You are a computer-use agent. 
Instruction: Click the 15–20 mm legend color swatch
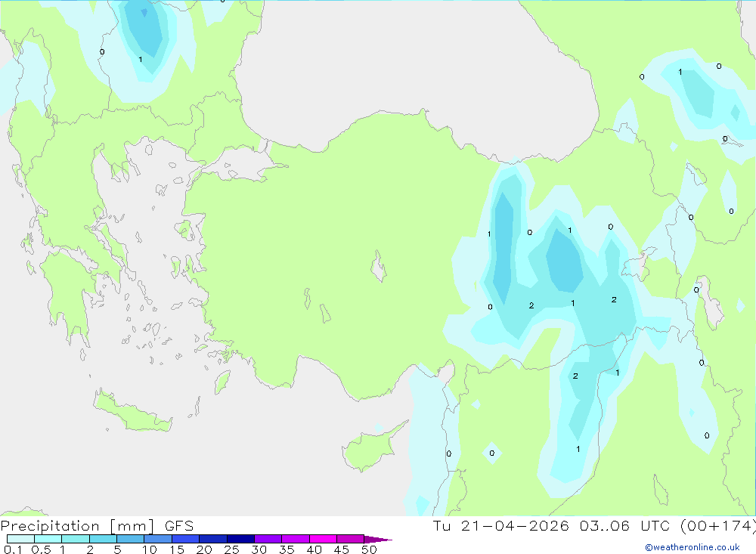click(186, 539)
